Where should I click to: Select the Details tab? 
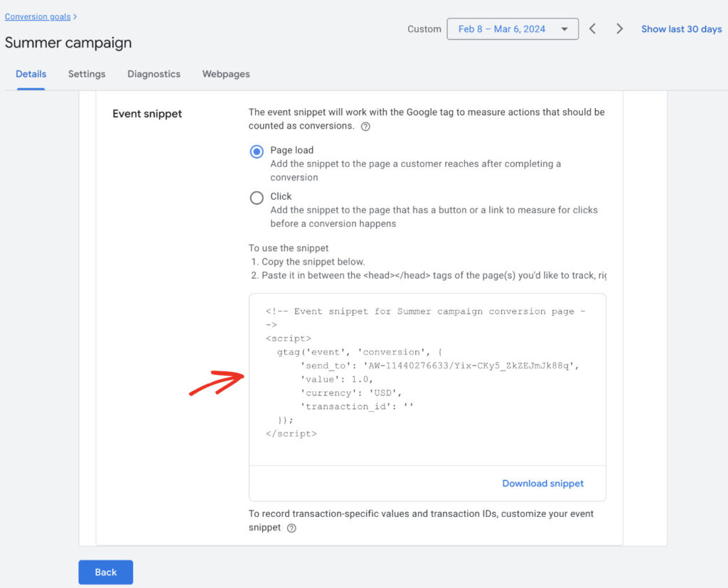(31, 74)
